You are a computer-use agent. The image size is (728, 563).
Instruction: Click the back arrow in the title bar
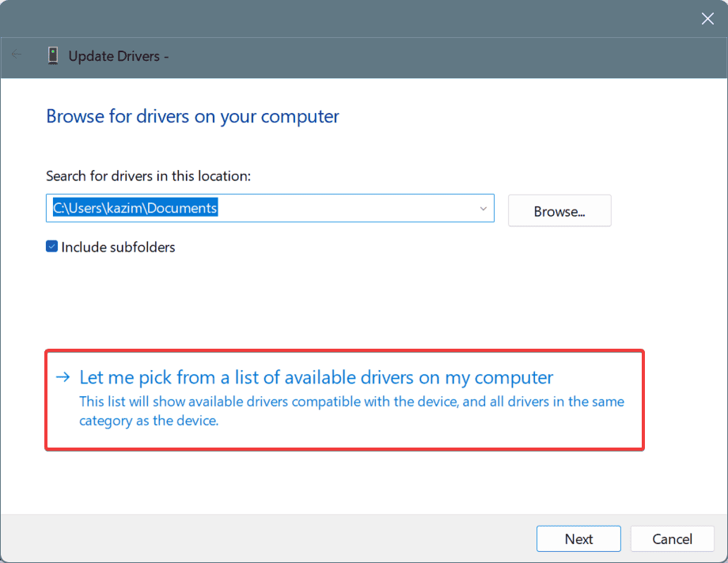17,55
